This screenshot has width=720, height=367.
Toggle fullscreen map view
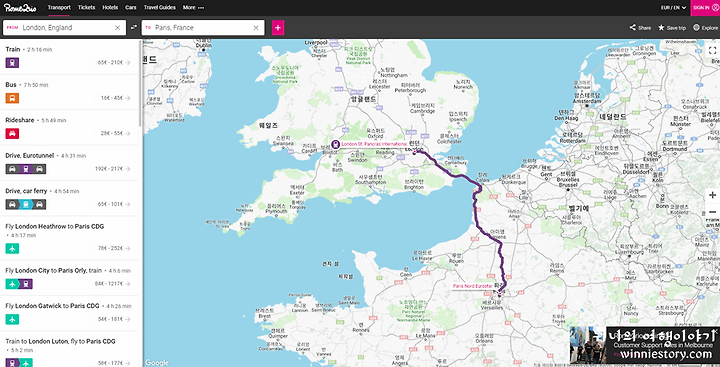(x=712, y=51)
